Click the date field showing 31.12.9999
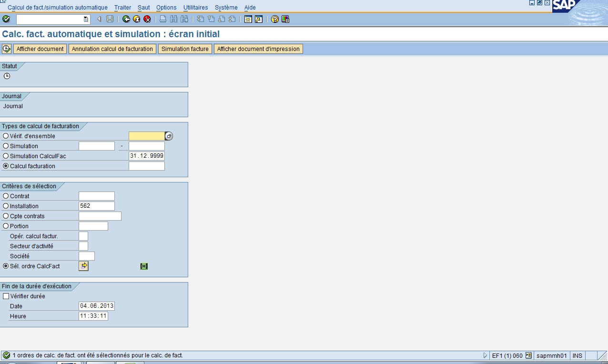The image size is (608, 364). coord(147,156)
